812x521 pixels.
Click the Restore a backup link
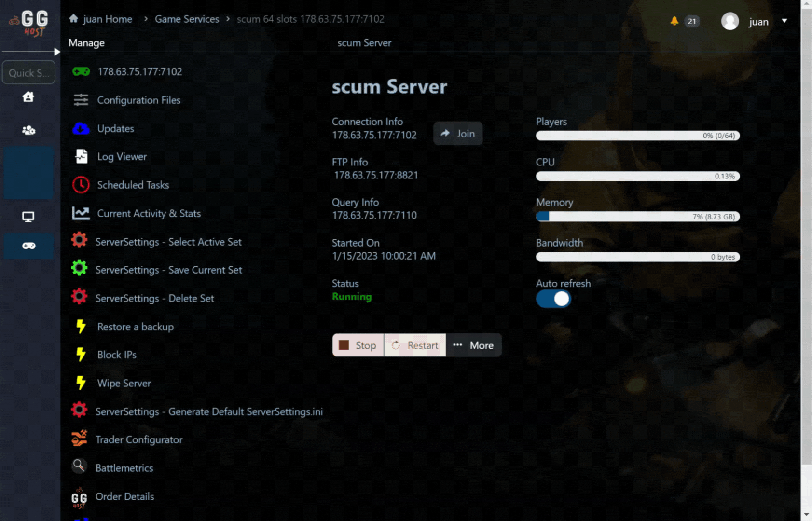point(135,327)
